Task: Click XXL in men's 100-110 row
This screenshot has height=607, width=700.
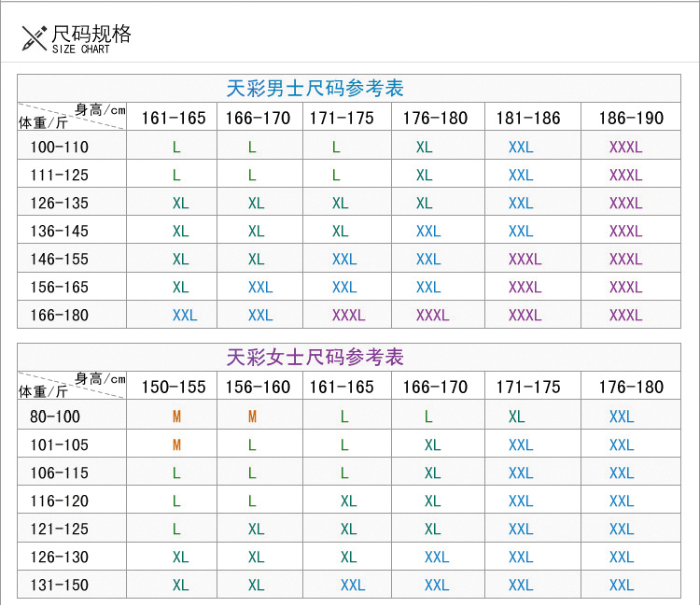Action: (x=521, y=147)
